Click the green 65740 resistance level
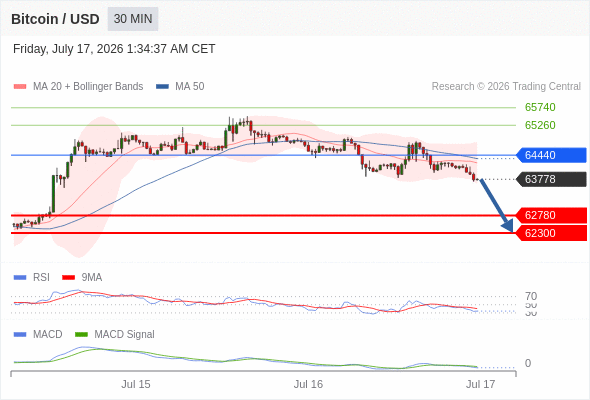The height and width of the screenshot is (400, 590). (540, 107)
